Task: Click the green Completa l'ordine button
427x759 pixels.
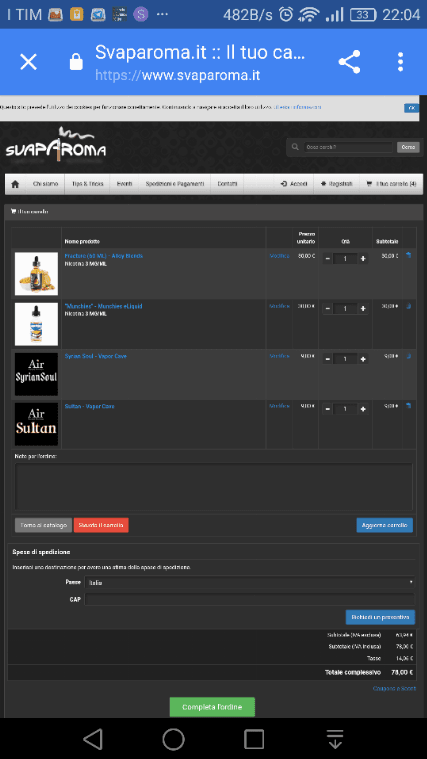Action: 212,707
